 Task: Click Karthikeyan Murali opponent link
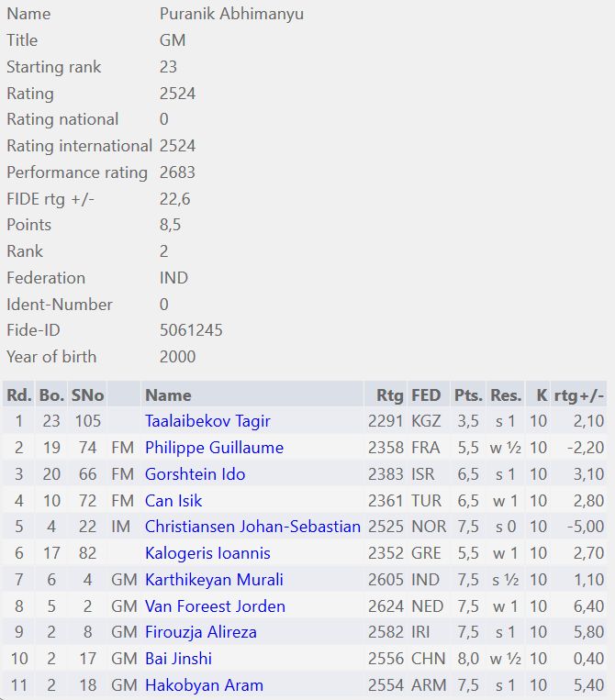click(x=214, y=580)
